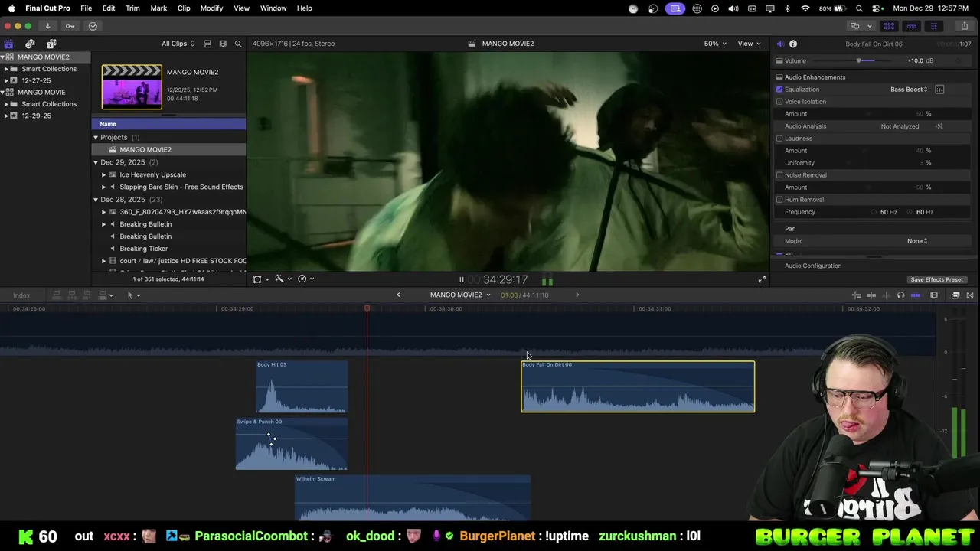
Task: Toggle the Timeline panel button
Action: (911, 26)
